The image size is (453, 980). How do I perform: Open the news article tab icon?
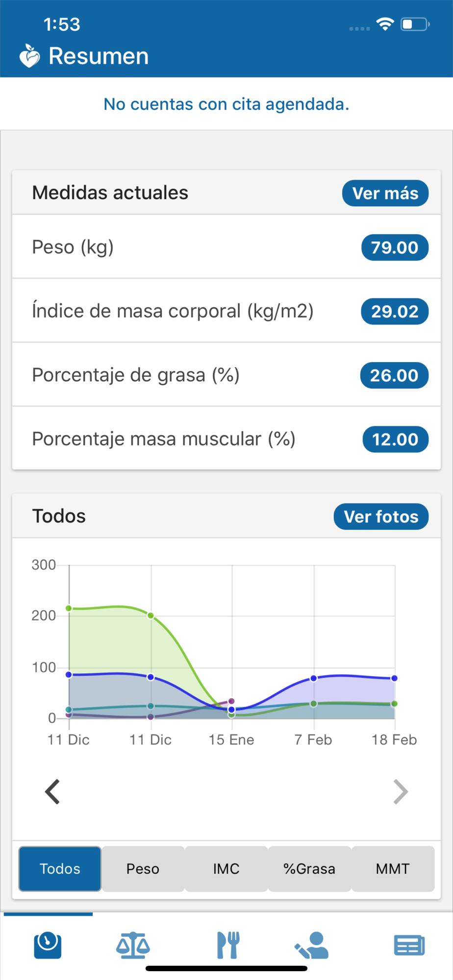(409, 945)
